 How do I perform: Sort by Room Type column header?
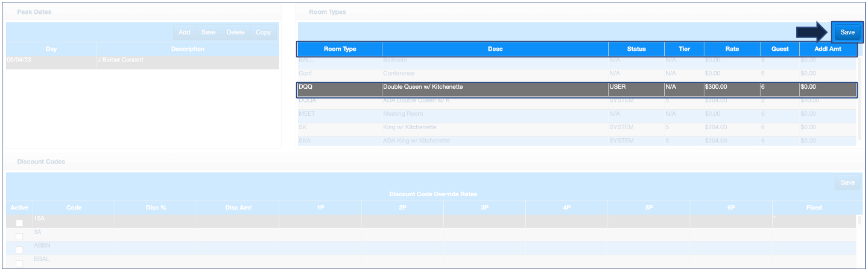pyautogui.click(x=340, y=49)
